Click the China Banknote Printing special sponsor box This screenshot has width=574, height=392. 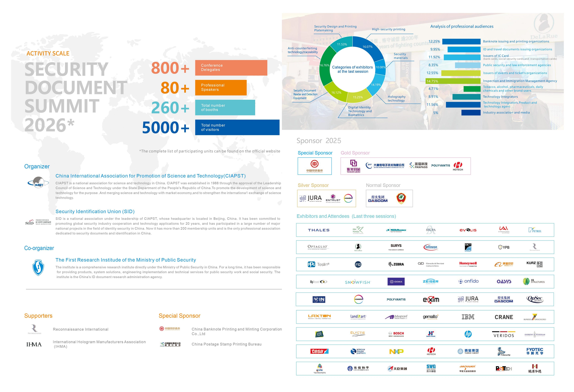coord(314,166)
